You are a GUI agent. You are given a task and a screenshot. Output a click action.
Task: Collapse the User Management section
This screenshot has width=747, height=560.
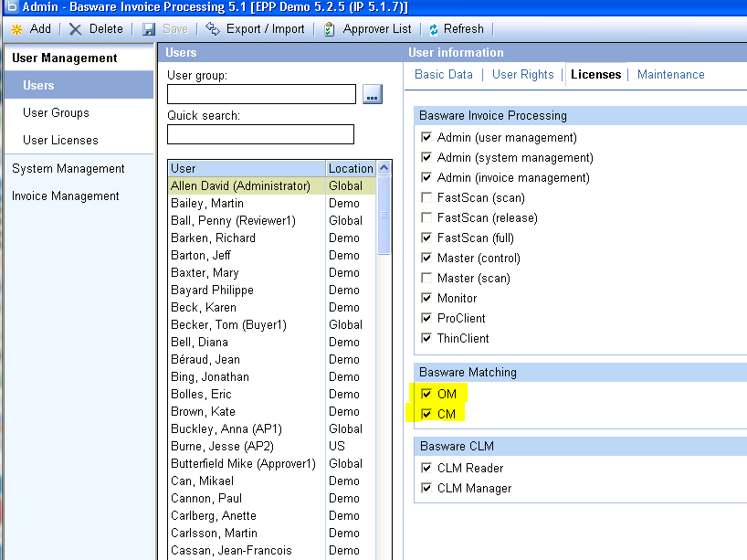coord(64,58)
